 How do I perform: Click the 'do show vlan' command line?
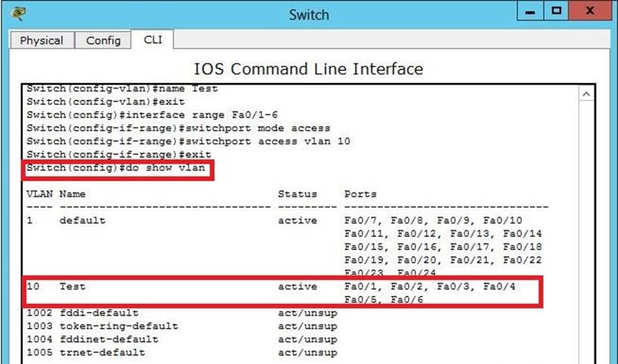[x=116, y=168]
